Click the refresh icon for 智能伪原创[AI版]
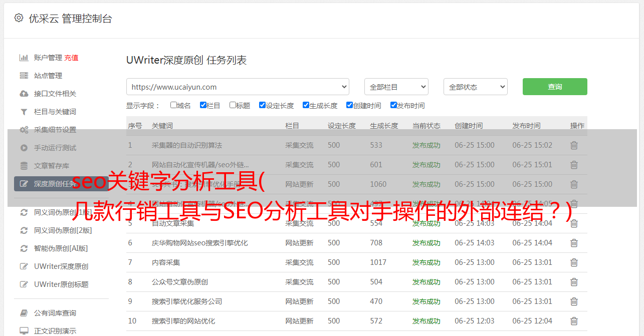 point(24,248)
